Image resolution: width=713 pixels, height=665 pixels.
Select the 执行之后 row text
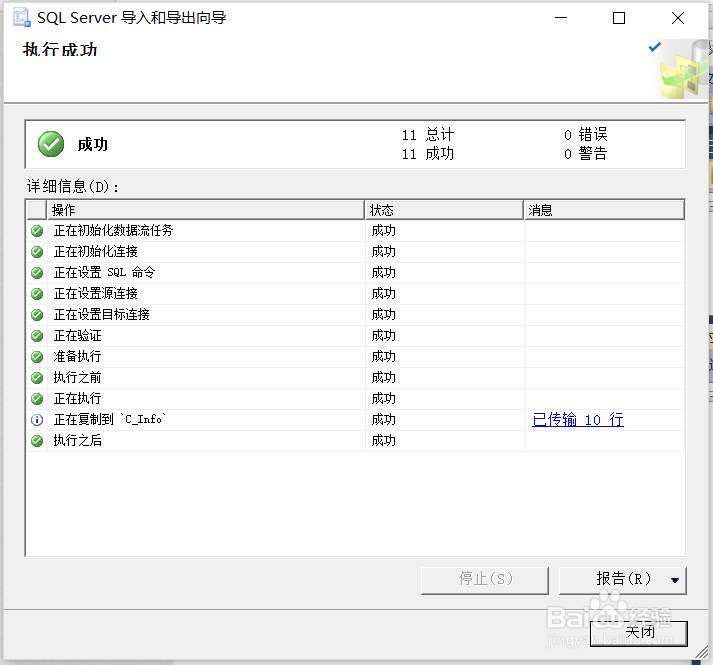[77, 440]
